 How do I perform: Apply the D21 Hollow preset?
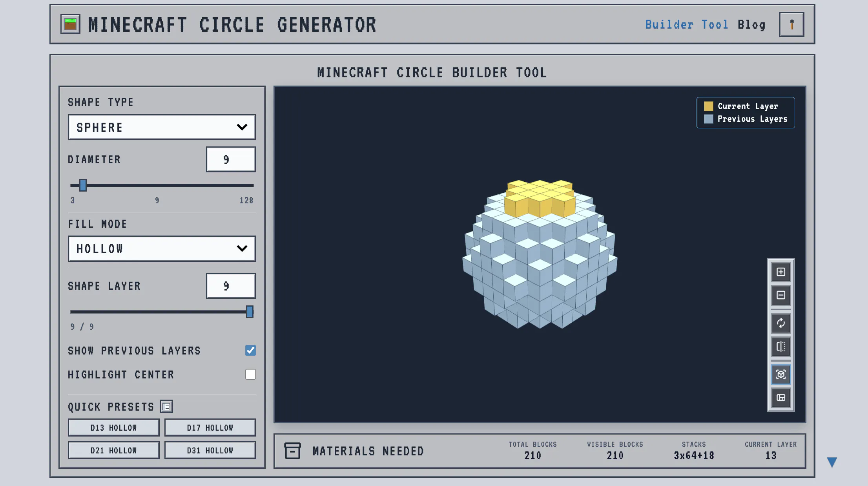[x=114, y=450]
